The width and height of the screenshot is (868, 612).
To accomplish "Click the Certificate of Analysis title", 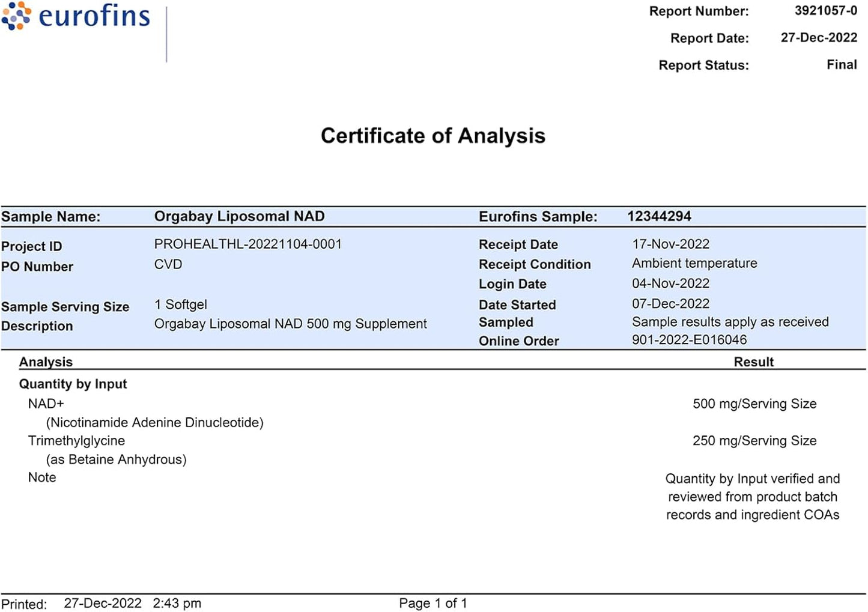I will pyautogui.click(x=432, y=136).
